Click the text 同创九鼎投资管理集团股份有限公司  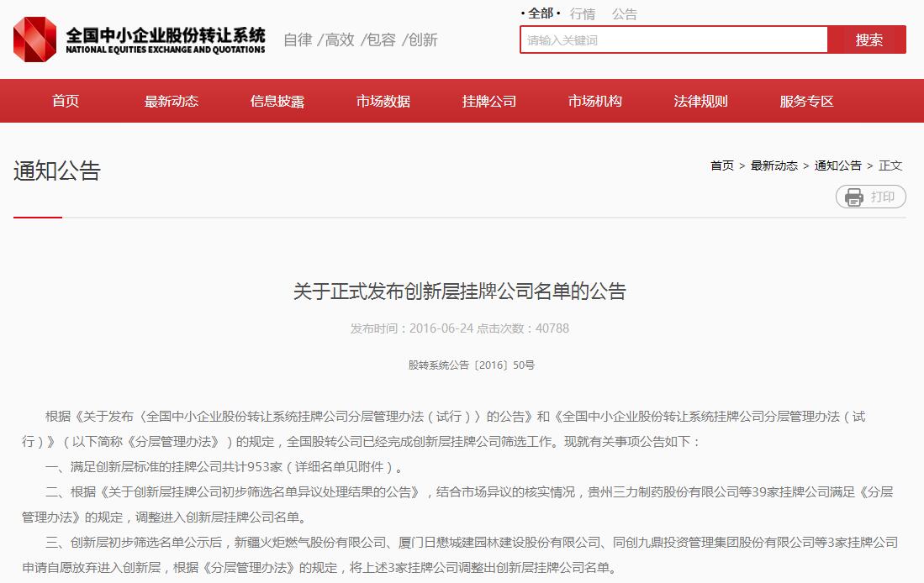tap(714, 543)
